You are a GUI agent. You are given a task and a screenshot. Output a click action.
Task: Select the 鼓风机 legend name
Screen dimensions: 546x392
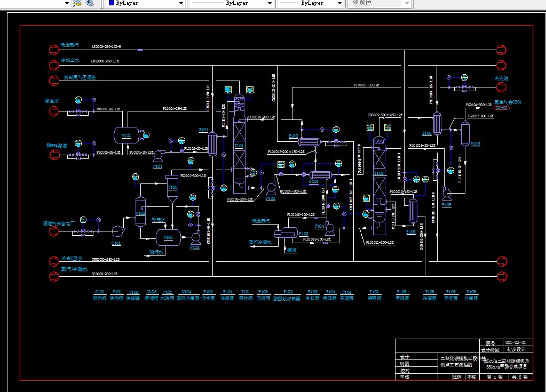pos(100,298)
